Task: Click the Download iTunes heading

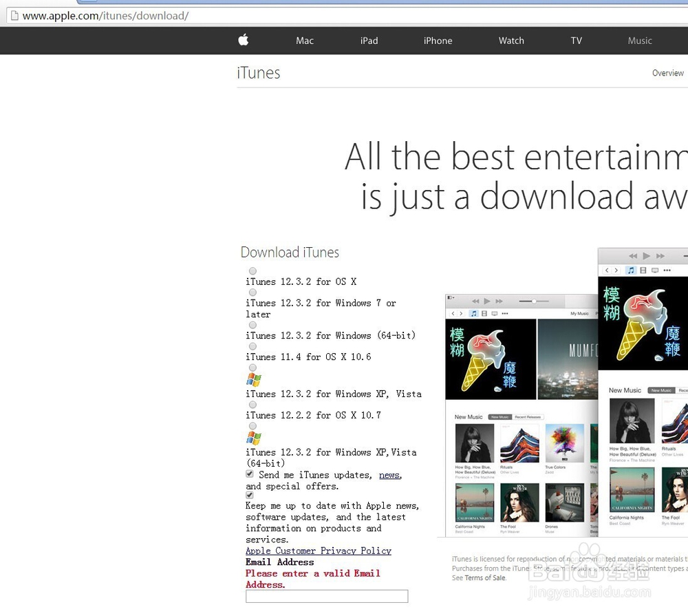Action: (290, 253)
